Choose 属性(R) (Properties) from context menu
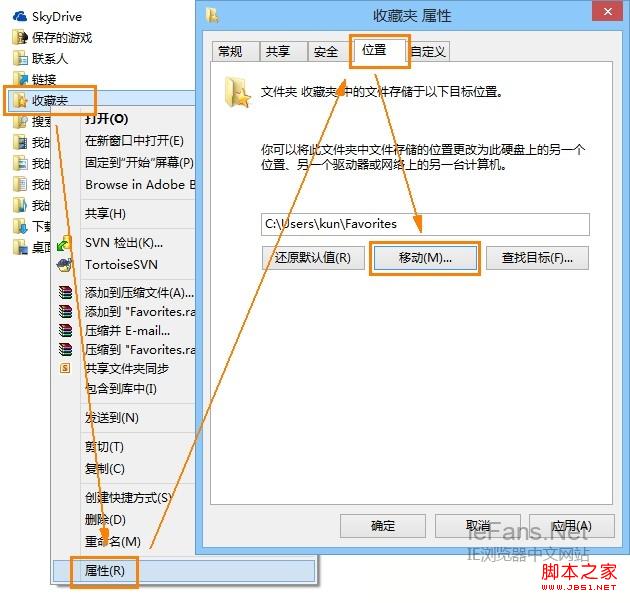Screen dimensions: 630x603 [184, 571]
